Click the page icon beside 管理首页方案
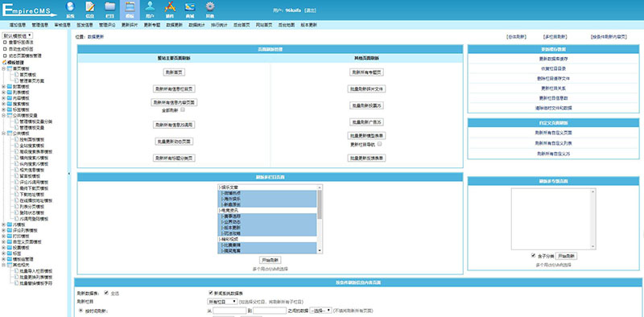Viewport: 644px width, 317px height. tap(16, 81)
